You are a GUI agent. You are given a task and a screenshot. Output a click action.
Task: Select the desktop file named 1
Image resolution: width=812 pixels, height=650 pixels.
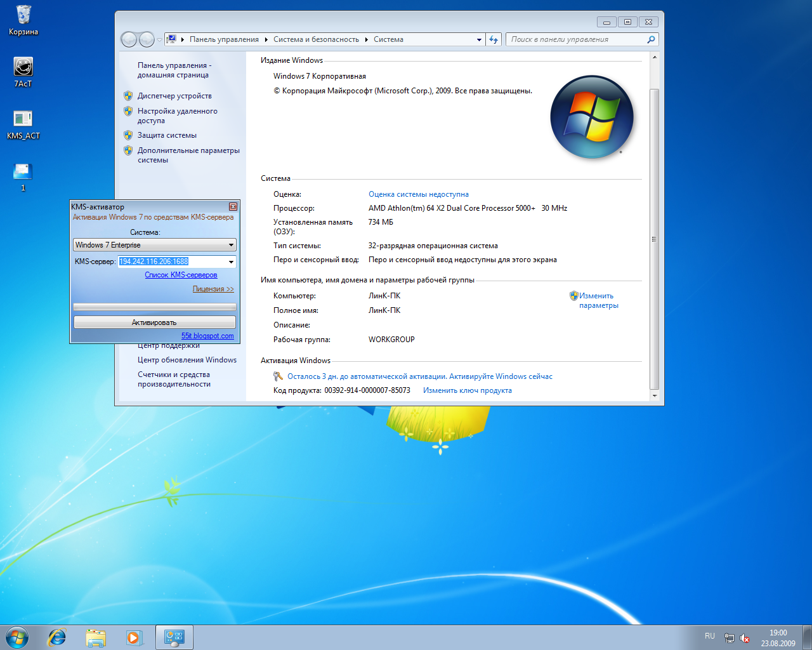(x=23, y=176)
